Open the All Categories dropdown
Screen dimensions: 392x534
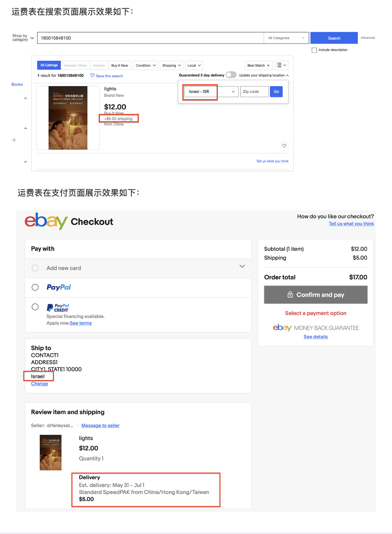[x=286, y=38]
